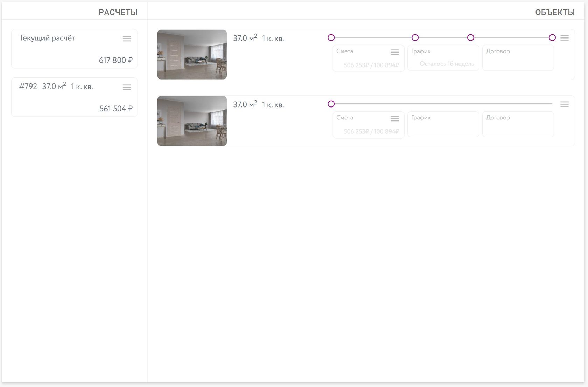
Task: Select the Текущий расчёт card
Action: coord(75,49)
